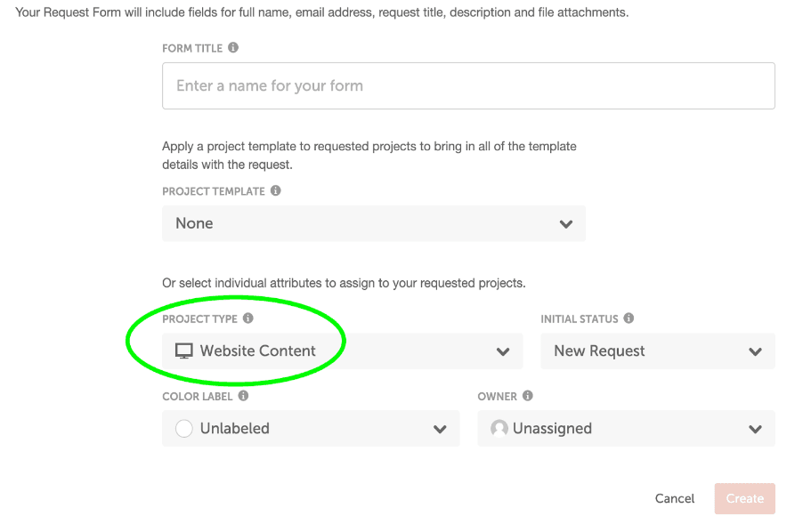This screenshot has width=803, height=532.
Task: Open the Owner Unassigned dropdown
Action: tap(627, 428)
